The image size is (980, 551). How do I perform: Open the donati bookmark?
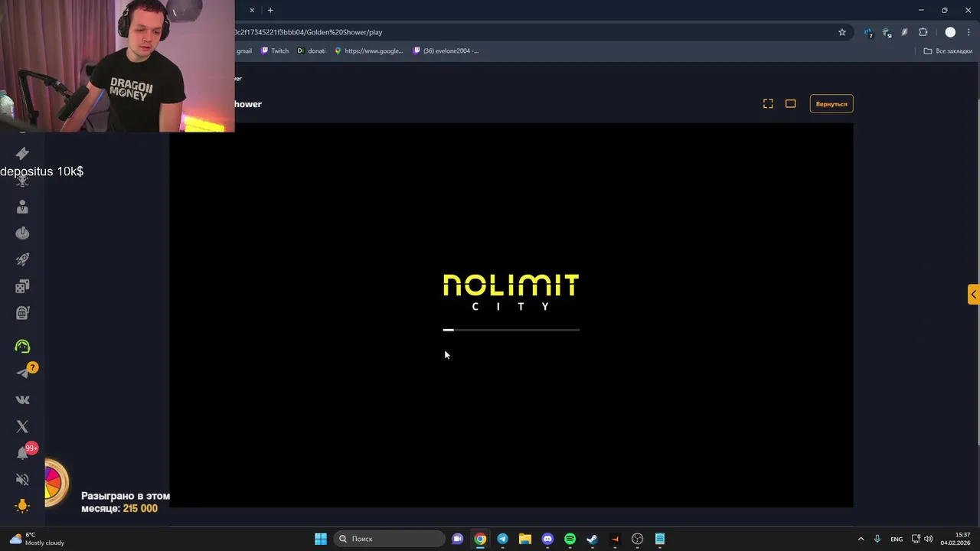[311, 51]
